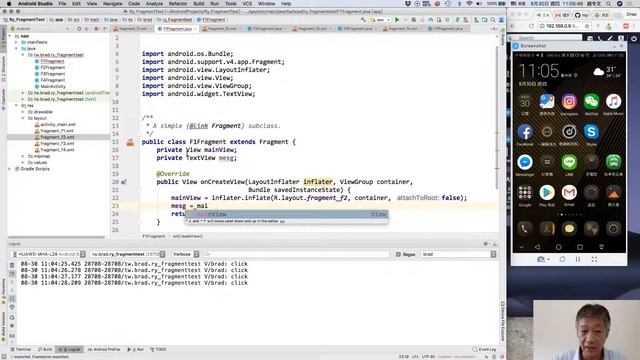640x360 pixels.
Task: Click the Logcat search input field
Action: tap(296, 254)
